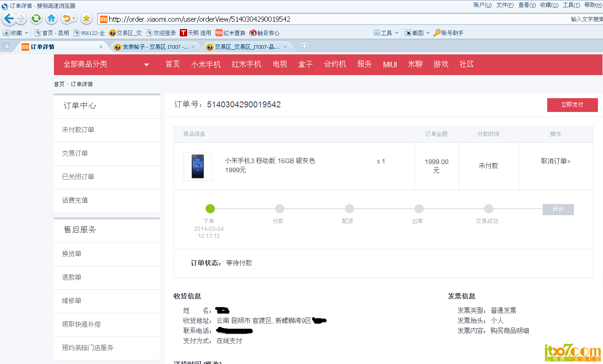Close the 发表帖子 tab
Viewport: 603px width, 364px height.
(193, 47)
